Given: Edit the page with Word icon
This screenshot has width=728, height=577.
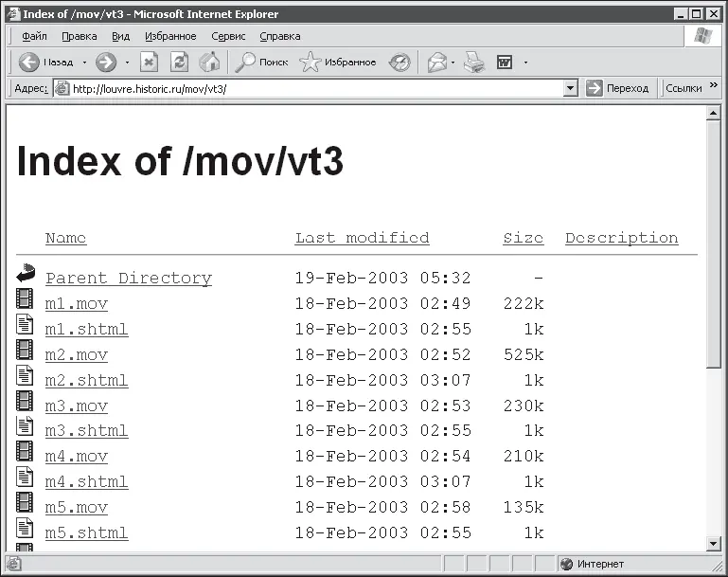Looking at the screenshot, I should [505, 62].
